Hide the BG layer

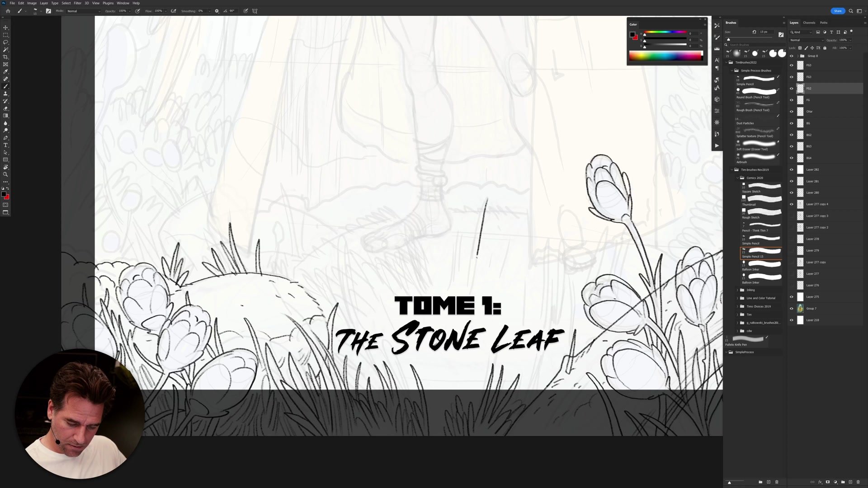791,123
